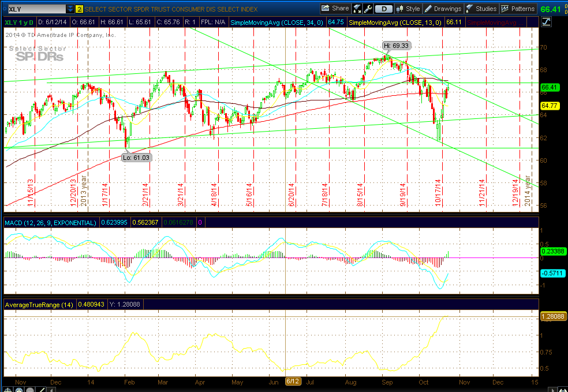Click the 66.41 green price tag on axis
The width and height of the screenshot is (568, 392).
pyautogui.click(x=550, y=87)
